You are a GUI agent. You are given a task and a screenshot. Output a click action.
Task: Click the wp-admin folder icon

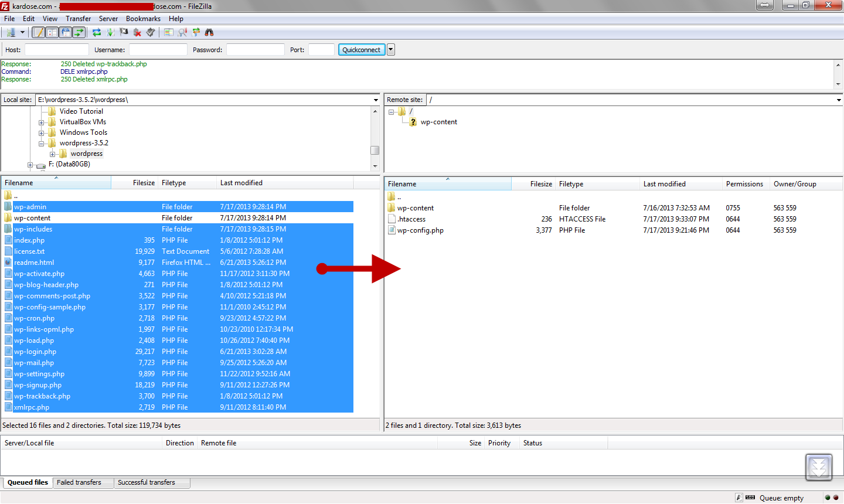[x=8, y=207]
